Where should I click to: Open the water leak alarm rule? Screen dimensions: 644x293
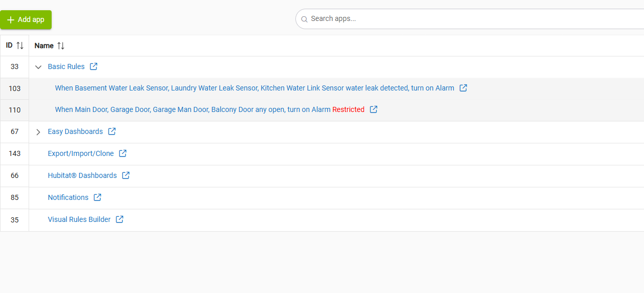click(x=254, y=88)
